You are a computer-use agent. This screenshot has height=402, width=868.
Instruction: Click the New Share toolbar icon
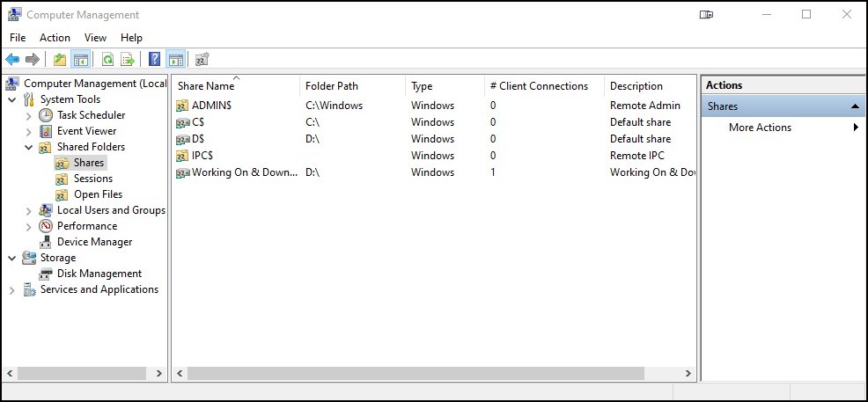tap(202, 59)
